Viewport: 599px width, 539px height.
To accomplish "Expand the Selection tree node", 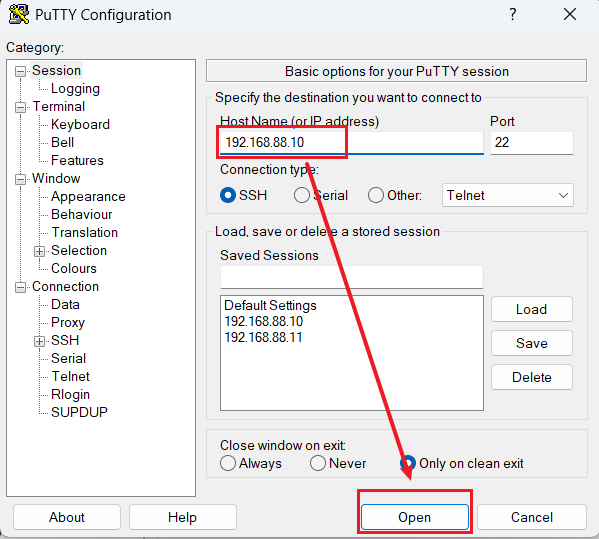I will pyautogui.click(x=39, y=251).
